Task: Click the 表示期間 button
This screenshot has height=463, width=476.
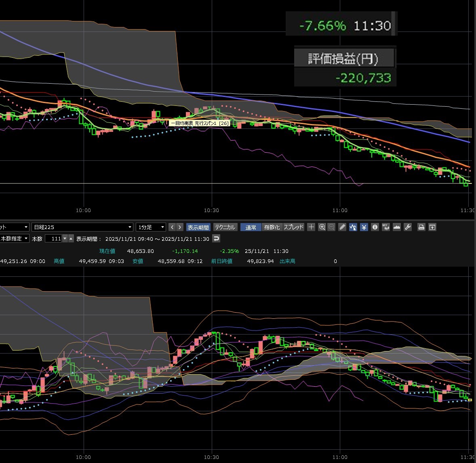Action: (198, 227)
